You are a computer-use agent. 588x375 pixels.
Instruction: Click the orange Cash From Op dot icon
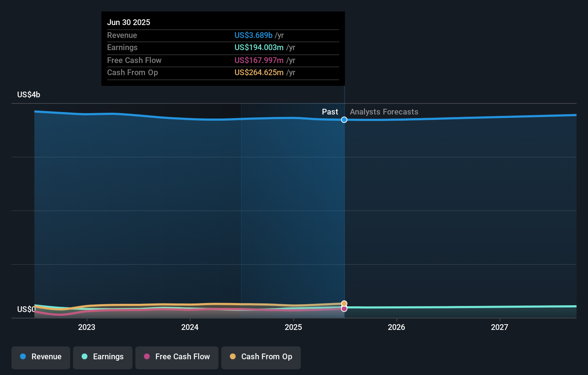[232, 357]
